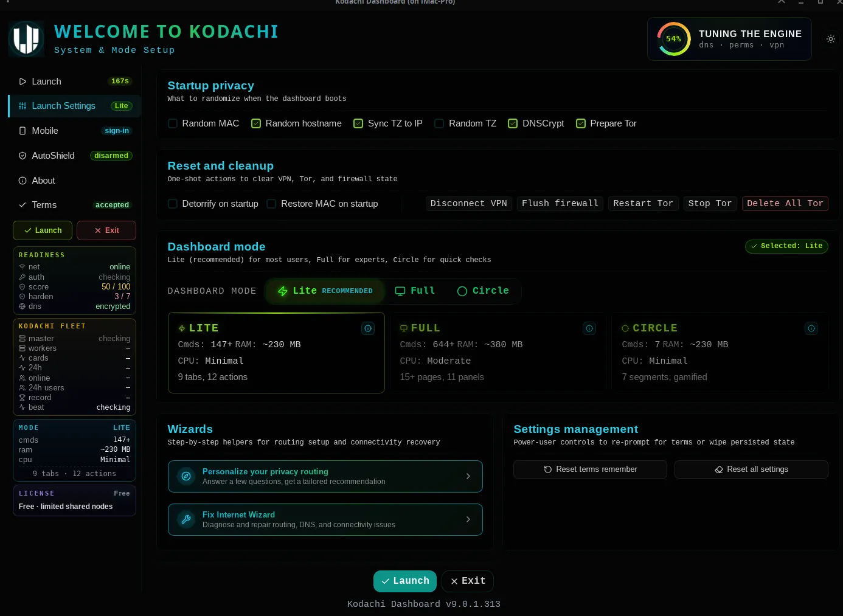Toggle the Prepare Tor checkbox

[581, 123]
